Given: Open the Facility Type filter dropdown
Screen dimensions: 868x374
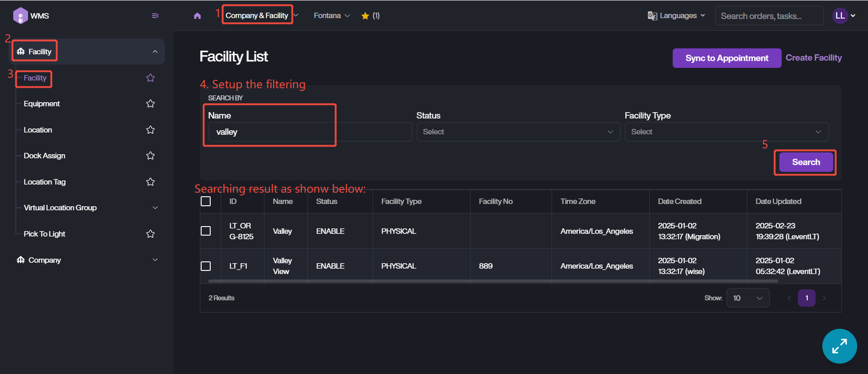Looking at the screenshot, I should click(726, 132).
